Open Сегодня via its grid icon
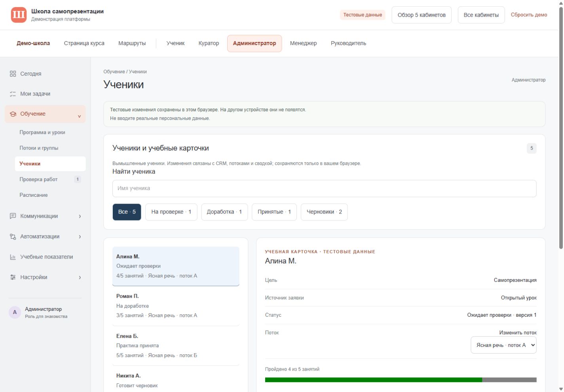The image size is (564, 392). pyautogui.click(x=13, y=74)
